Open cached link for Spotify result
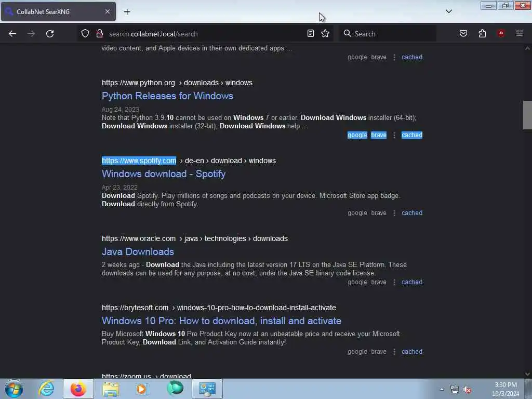This screenshot has height=399, width=532. pos(412,213)
